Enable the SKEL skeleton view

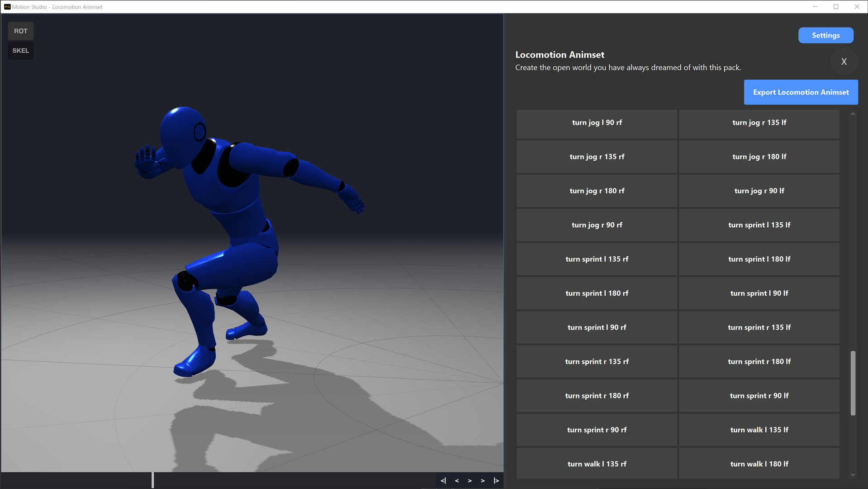coord(20,50)
